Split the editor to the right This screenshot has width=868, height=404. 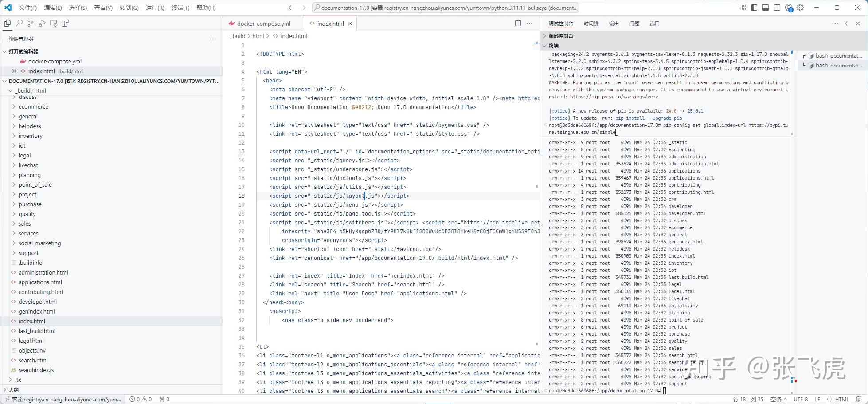point(518,24)
